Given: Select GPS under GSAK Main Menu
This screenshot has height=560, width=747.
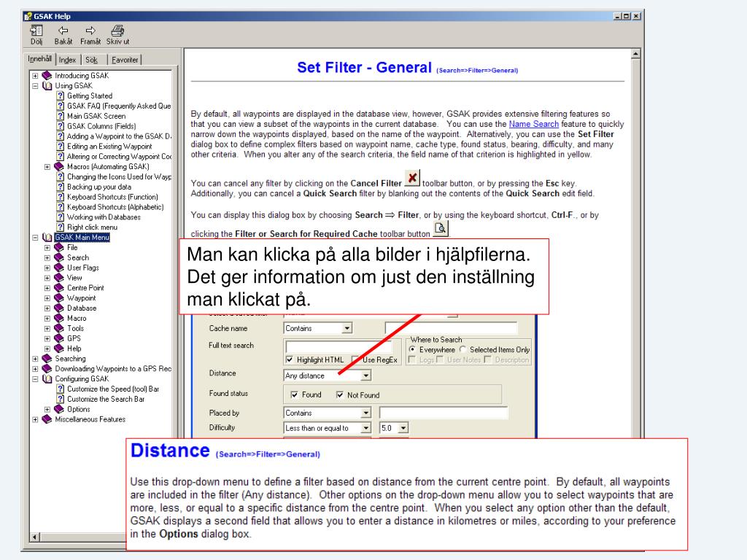Looking at the screenshot, I should (74, 338).
